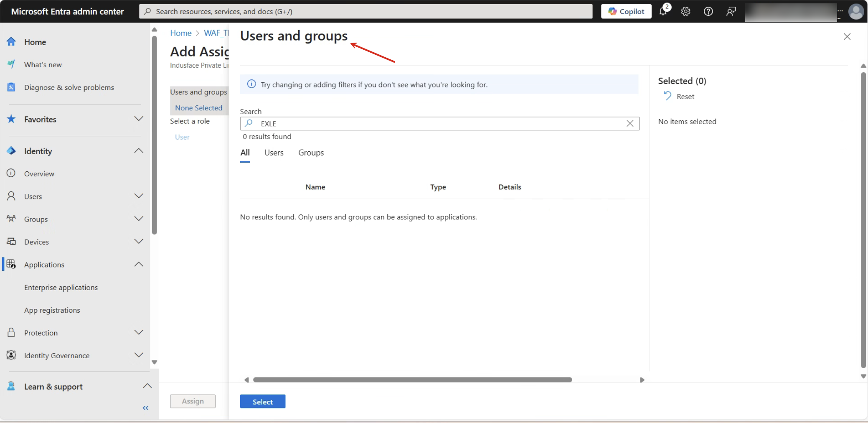The image size is (868, 423).
Task: Click the info icon in filter banner
Action: 251,84
